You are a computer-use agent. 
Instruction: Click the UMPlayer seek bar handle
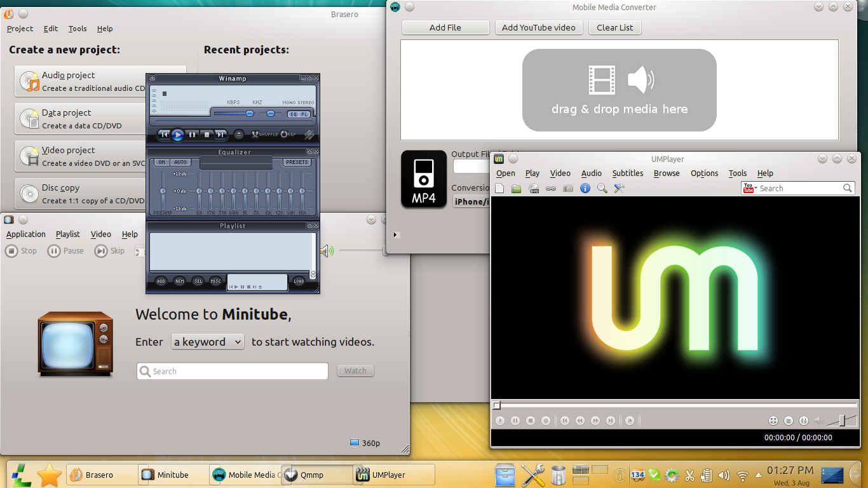tap(497, 405)
